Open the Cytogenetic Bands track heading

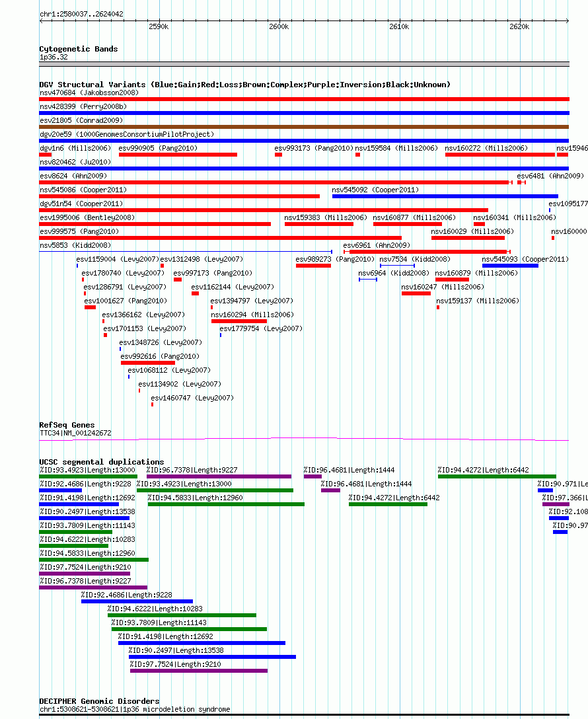(x=79, y=49)
